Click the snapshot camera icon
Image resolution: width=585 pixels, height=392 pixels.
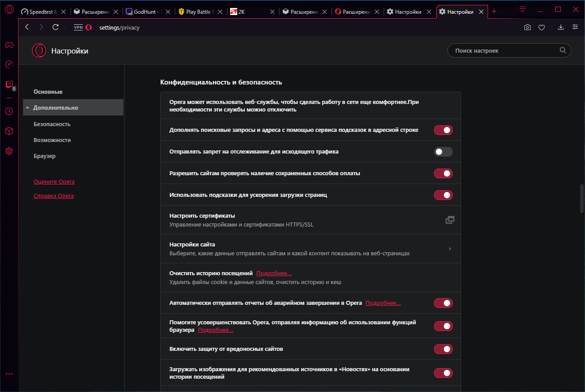tap(527, 27)
